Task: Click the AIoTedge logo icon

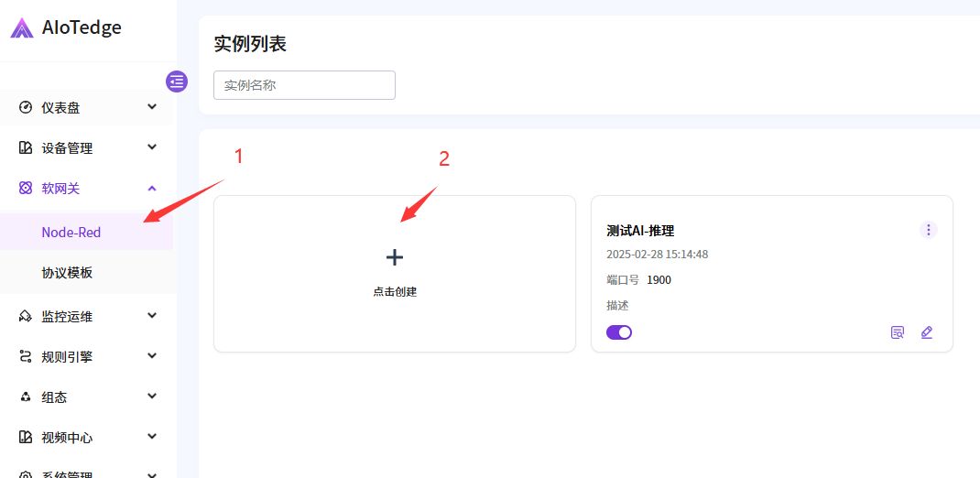Action: click(x=22, y=28)
